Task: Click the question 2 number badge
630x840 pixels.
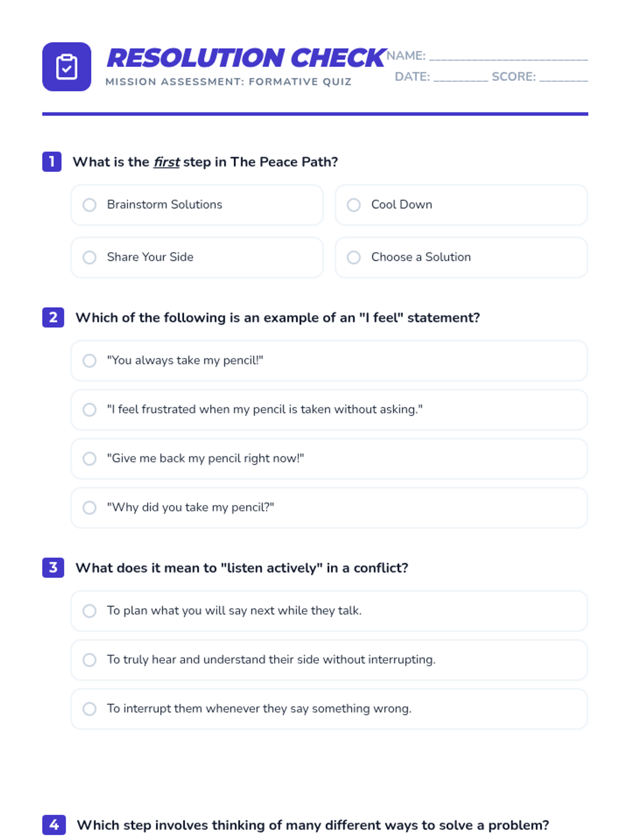Action: coord(53,317)
